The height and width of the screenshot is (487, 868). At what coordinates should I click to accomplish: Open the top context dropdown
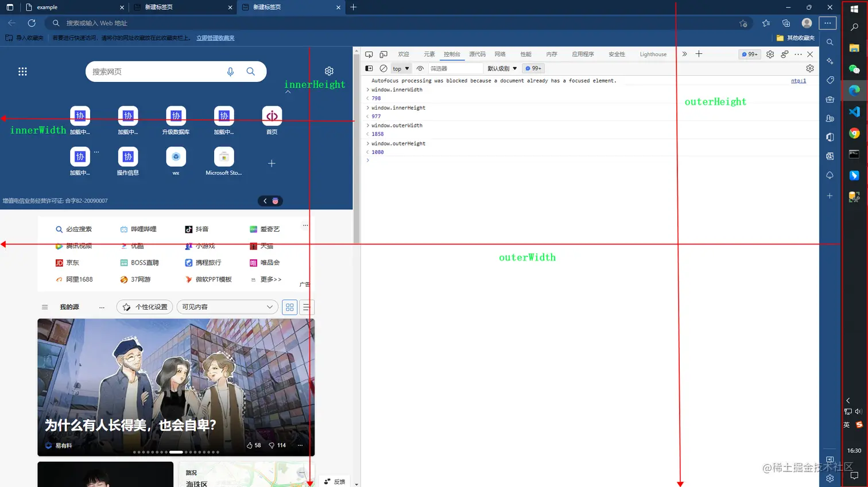(x=401, y=68)
